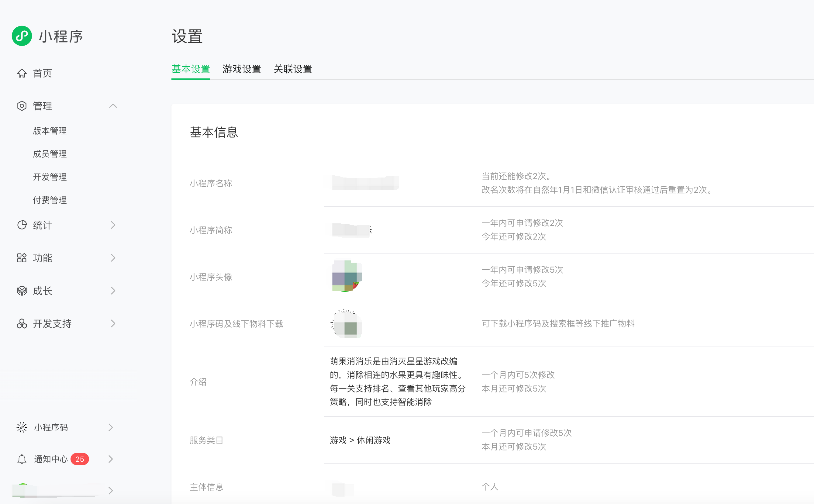The image size is (814, 504).
Task: Expand the 开发支持 chevron
Action: coord(113,323)
